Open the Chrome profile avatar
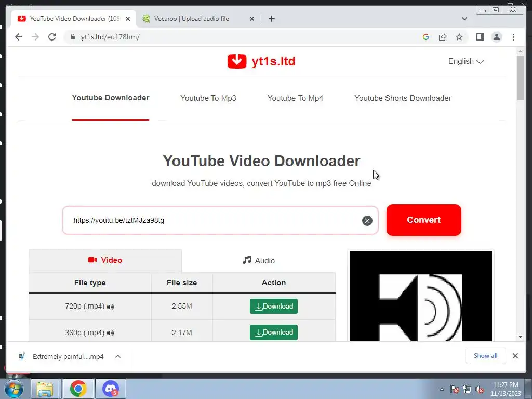The image size is (532, 399). click(496, 37)
